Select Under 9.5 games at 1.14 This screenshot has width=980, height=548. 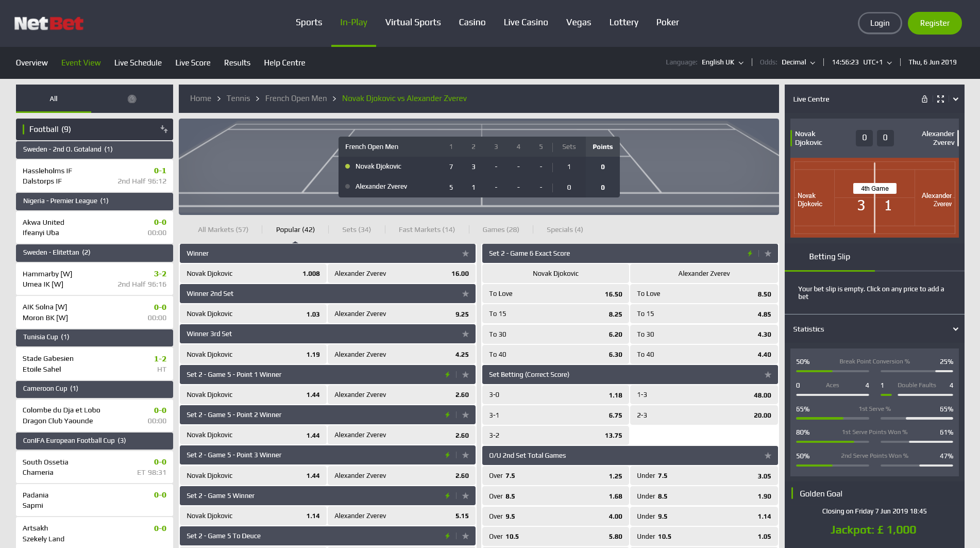pos(704,517)
